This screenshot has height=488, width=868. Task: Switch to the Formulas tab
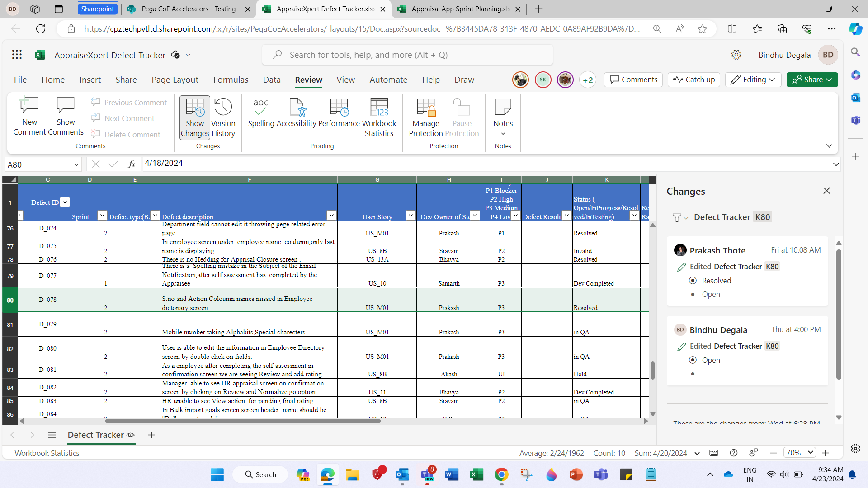tap(231, 80)
